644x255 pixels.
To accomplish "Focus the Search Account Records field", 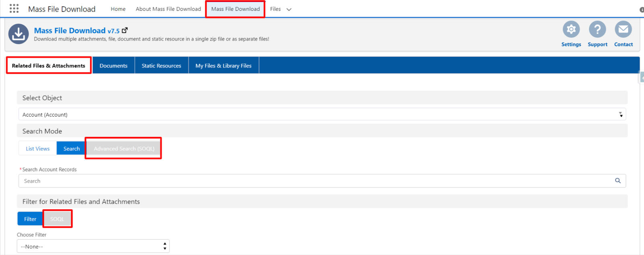I will [x=322, y=181].
